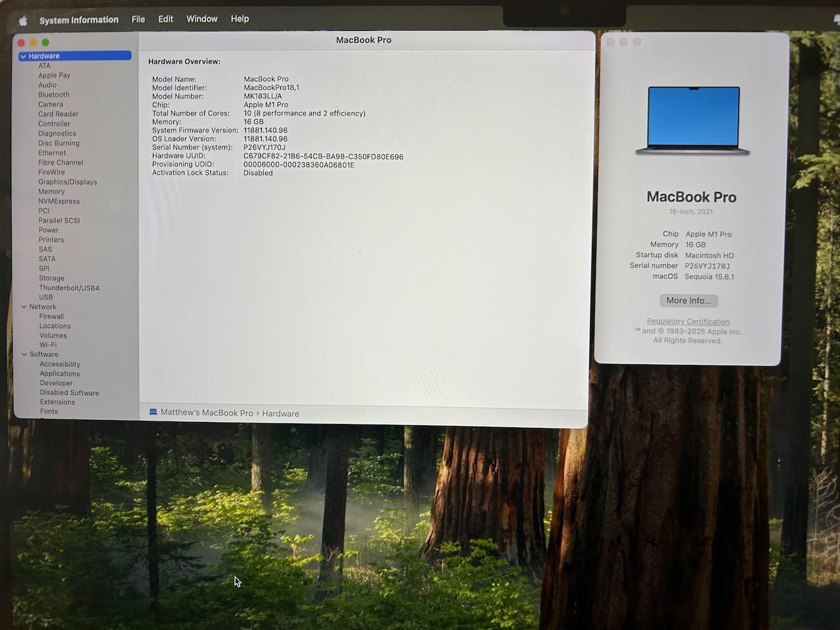The height and width of the screenshot is (630, 840).
Task: Select FireWire in the sidebar
Action: 51,173
